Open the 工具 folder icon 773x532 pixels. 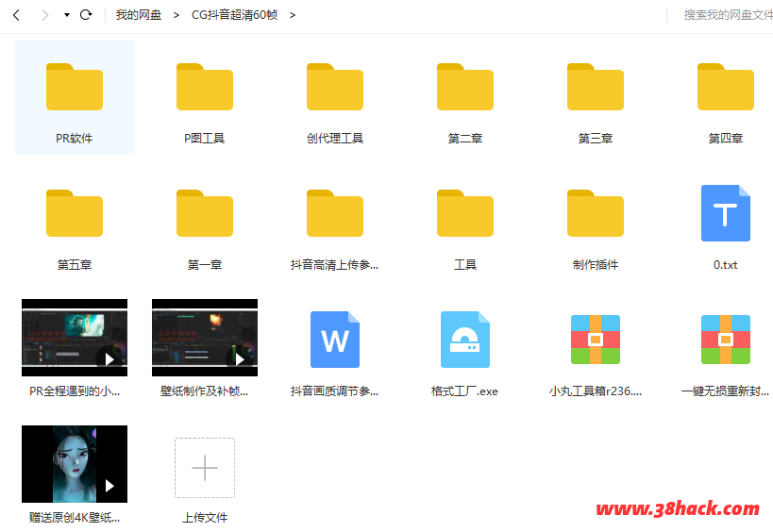click(x=465, y=213)
